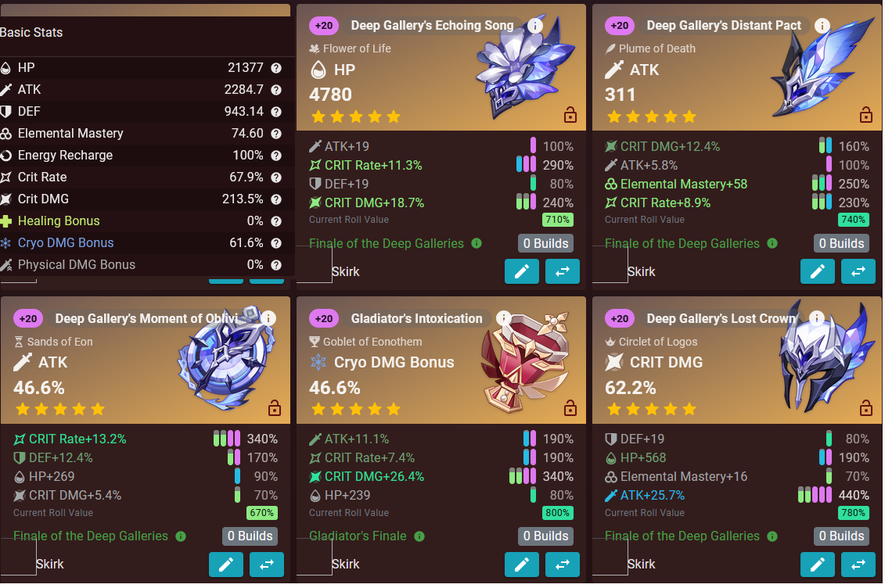Click the pencil edit button on Echoing Song
This screenshot has width=892, height=588.
[522, 272]
